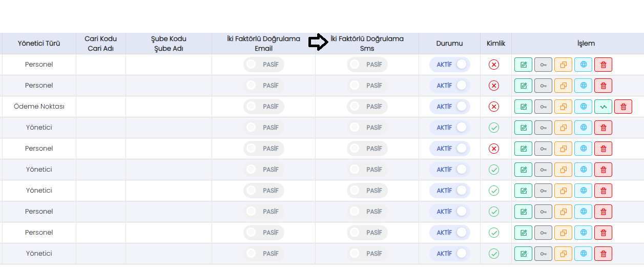Click the İki Faktörlü Doğrulama Sms header
Screen dimensions: 644x269
click(367, 44)
